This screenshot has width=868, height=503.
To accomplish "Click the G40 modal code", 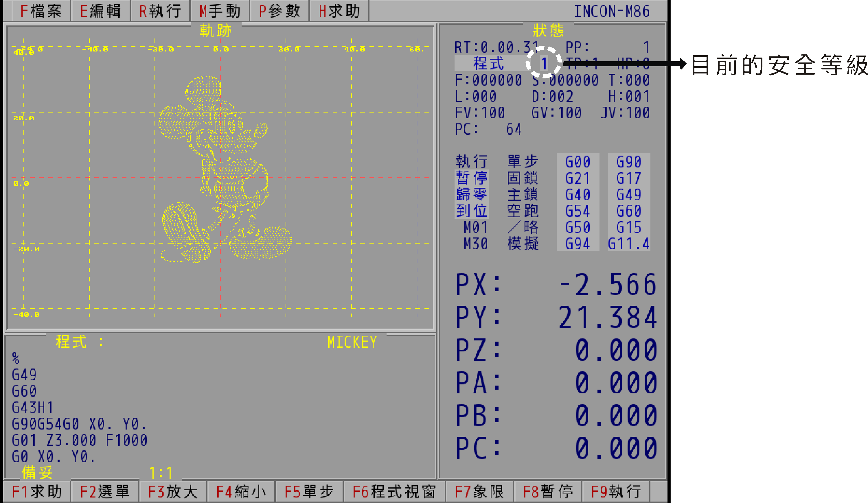I will [x=578, y=195].
